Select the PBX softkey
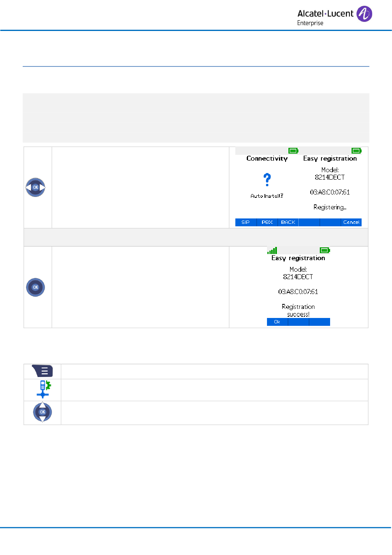 (267, 222)
